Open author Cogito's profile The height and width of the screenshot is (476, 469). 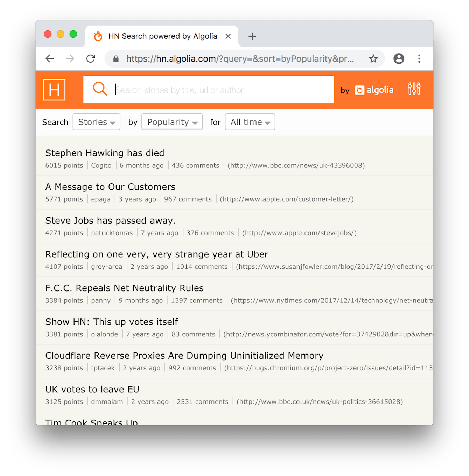coord(101,165)
